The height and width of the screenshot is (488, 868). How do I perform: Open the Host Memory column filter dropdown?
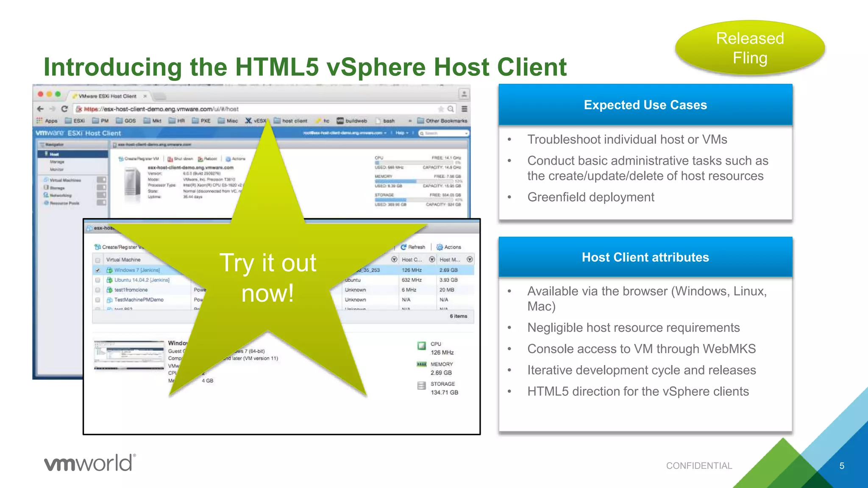(470, 259)
